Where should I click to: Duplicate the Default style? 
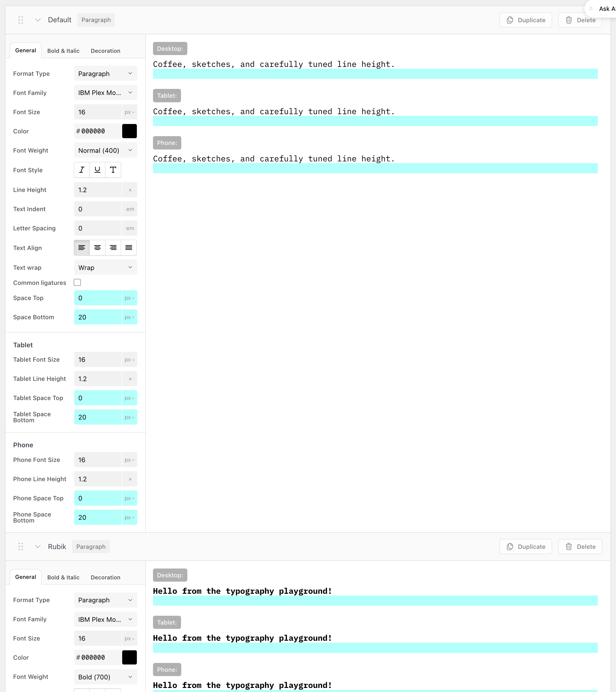click(x=526, y=20)
